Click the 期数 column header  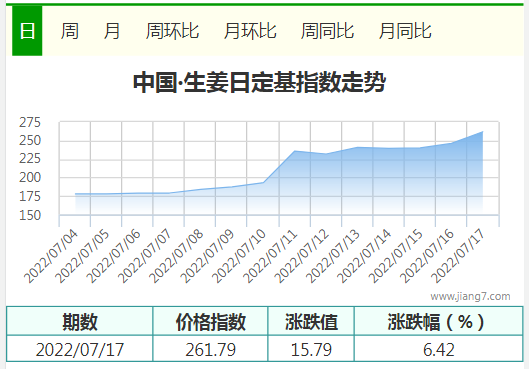(80, 321)
